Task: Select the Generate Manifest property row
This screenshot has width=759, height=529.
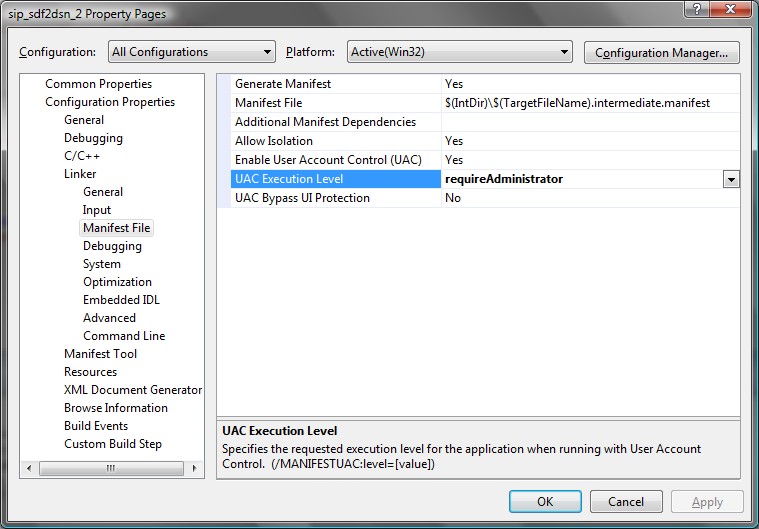Action: (336, 84)
